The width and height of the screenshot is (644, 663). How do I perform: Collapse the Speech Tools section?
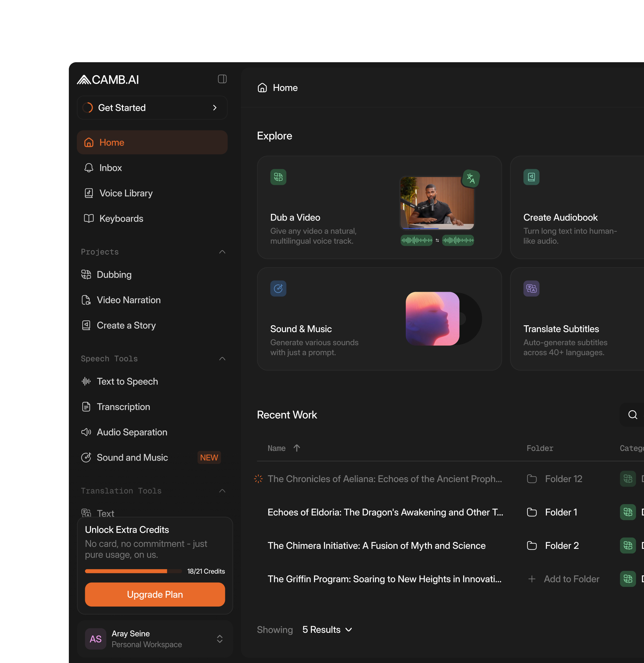(x=222, y=359)
